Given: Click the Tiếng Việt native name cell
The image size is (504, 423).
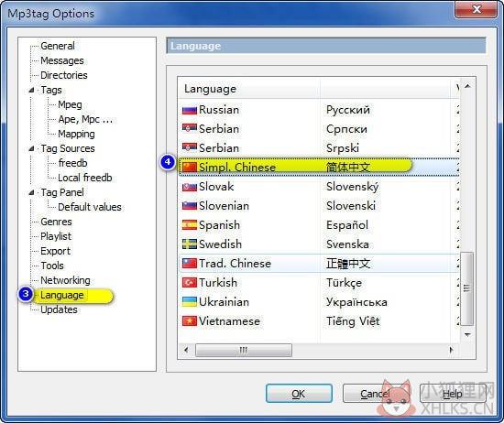Looking at the screenshot, I should point(353,321).
